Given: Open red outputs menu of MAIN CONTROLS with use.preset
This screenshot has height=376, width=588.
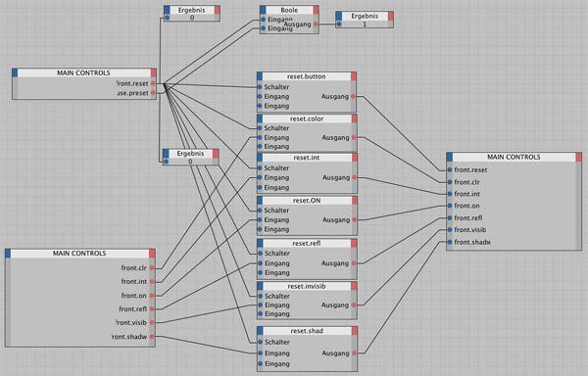Looking at the screenshot, I should click(154, 72).
